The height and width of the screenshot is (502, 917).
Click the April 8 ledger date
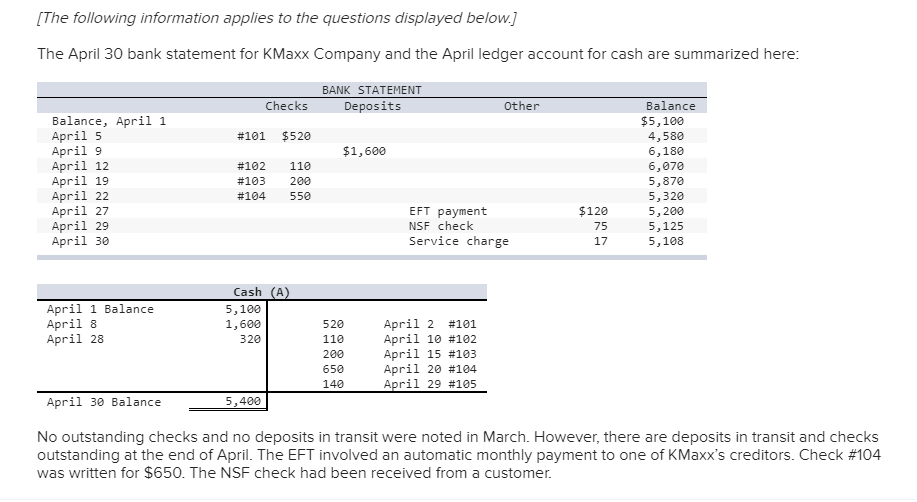72,324
